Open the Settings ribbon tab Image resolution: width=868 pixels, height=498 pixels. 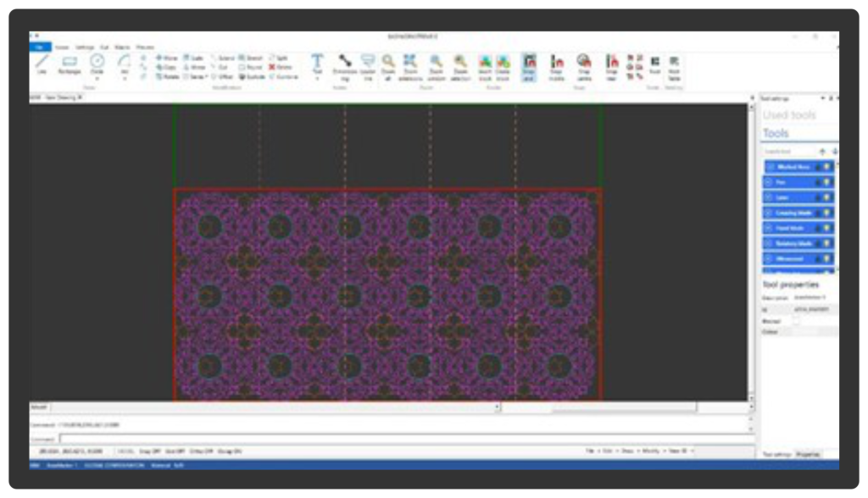[85, 47]
